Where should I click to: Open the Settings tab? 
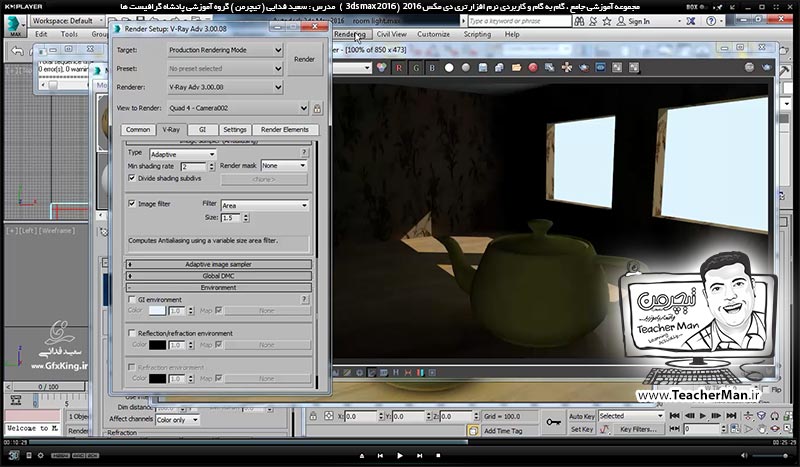coord(235,130)
